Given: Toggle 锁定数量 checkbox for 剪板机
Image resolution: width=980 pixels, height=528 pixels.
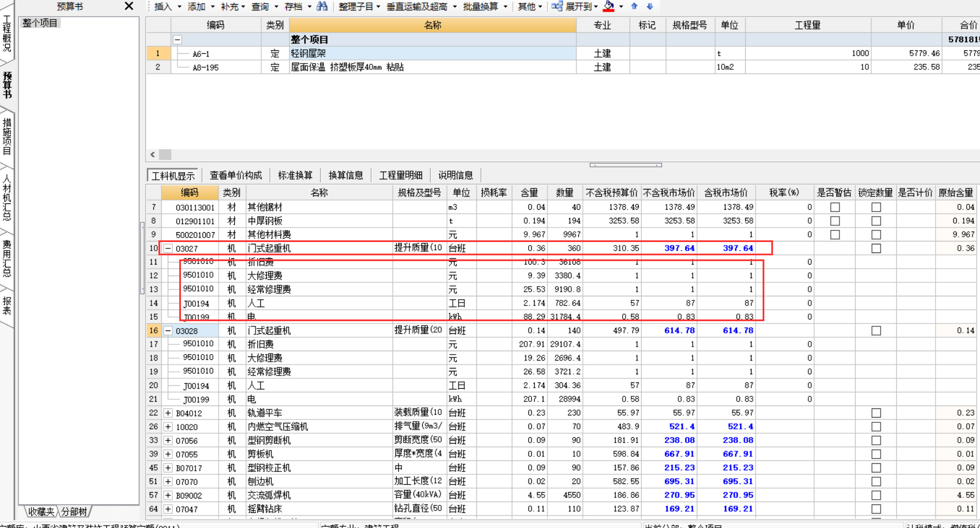Looking at the screenshot, I should tap(876, 455).
